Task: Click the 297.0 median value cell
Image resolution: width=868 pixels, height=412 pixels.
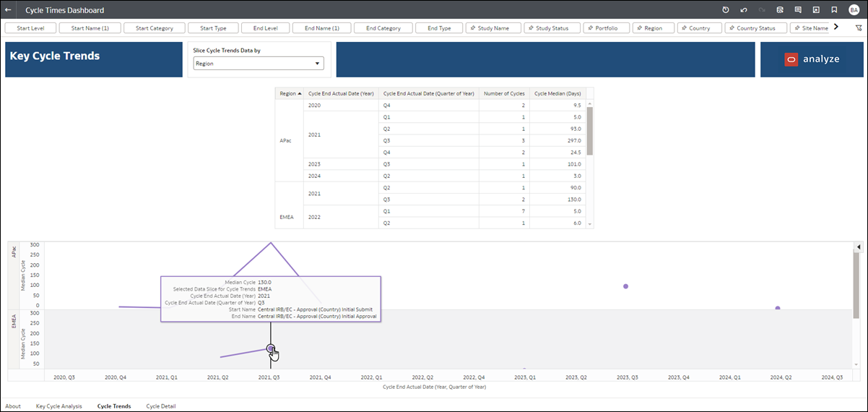Action: pyautogui.click(x=557, y=141)
